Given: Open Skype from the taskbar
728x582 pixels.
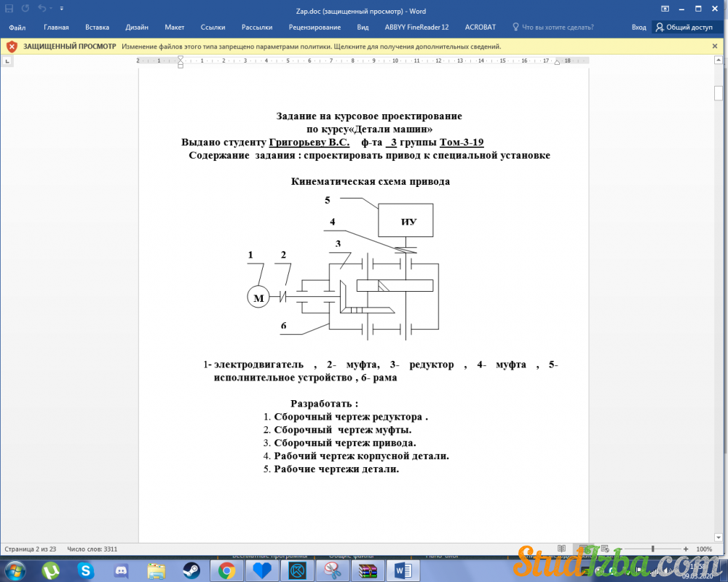Looking at the screenshot, I should 85,570.
